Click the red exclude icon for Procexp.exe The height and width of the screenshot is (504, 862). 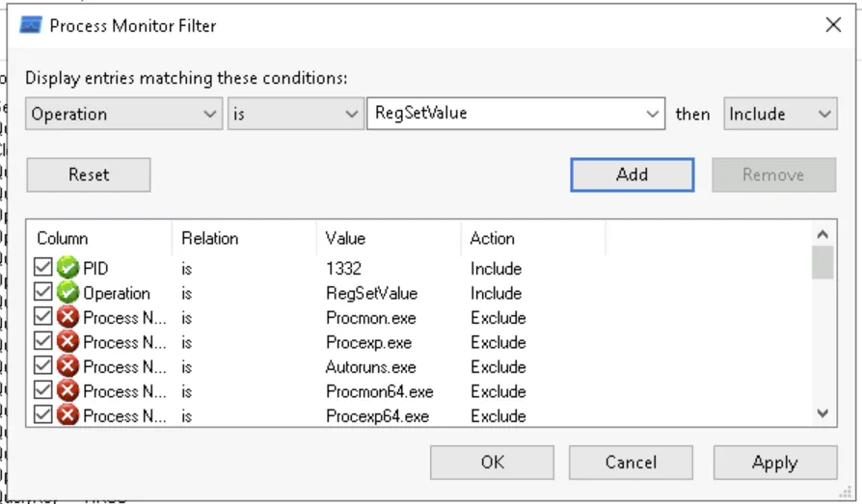(x=67, y=342)
